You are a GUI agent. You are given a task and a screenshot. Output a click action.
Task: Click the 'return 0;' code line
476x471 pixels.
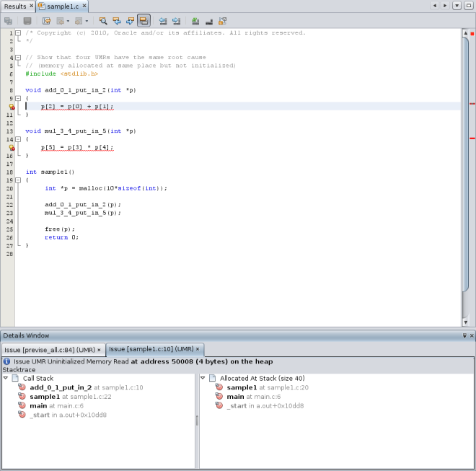click(x=61, y=237)
